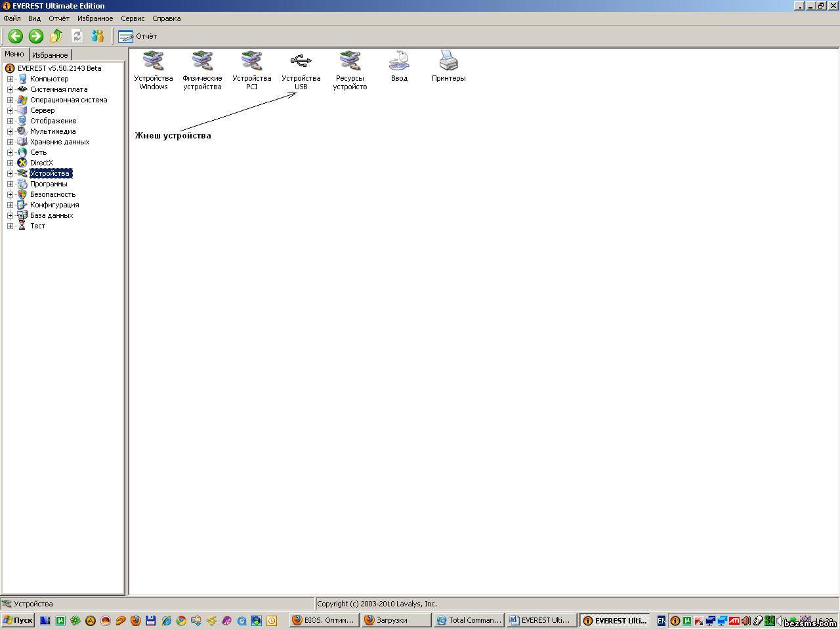Click active EVEREST Ulti... taskbar button
840x630 pixels.
point(614,620)
